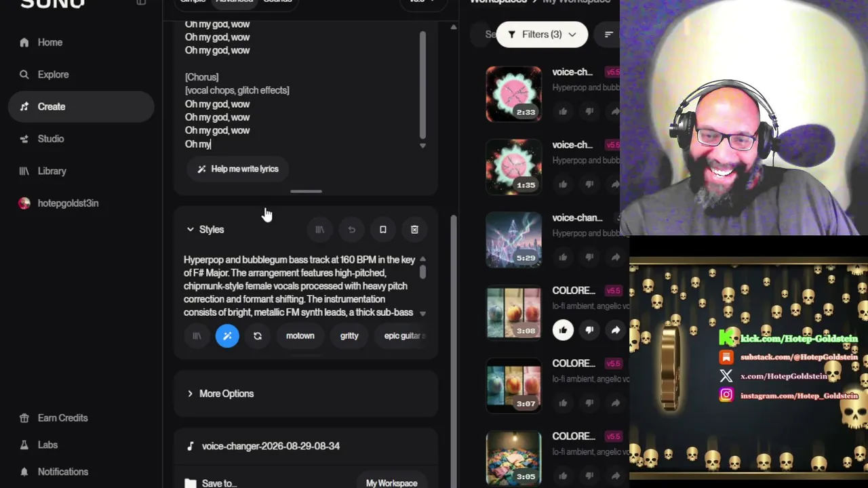Click the clear styles trash icon

(414, 230)
